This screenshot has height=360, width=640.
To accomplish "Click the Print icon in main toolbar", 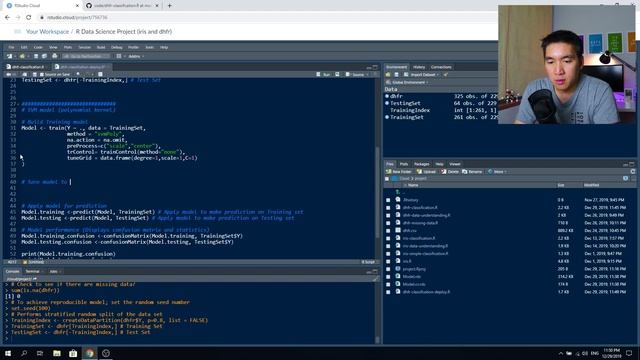I will point(55,56).
